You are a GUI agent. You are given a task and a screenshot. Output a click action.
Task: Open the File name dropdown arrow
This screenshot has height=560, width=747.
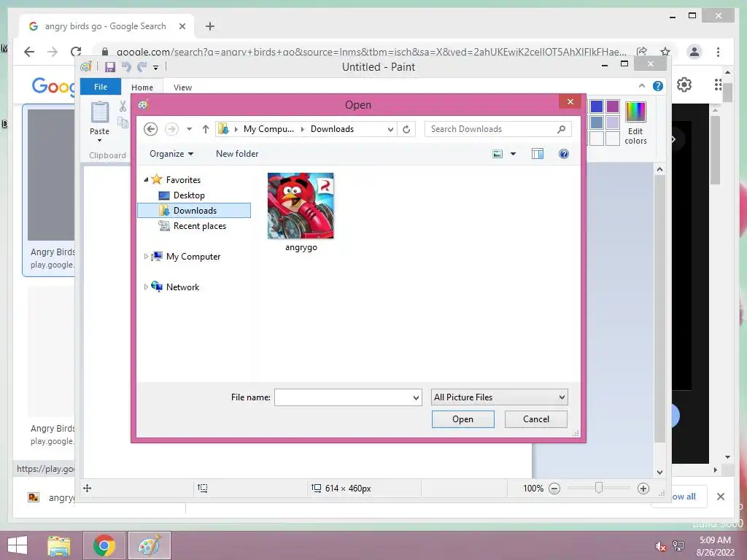416,397
